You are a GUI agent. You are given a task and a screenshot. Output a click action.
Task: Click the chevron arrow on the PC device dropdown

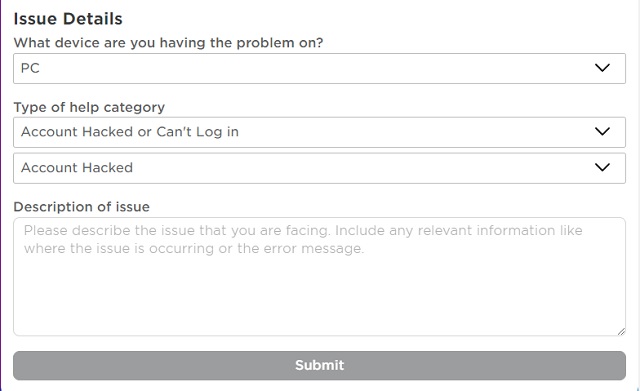pos(602,68)
